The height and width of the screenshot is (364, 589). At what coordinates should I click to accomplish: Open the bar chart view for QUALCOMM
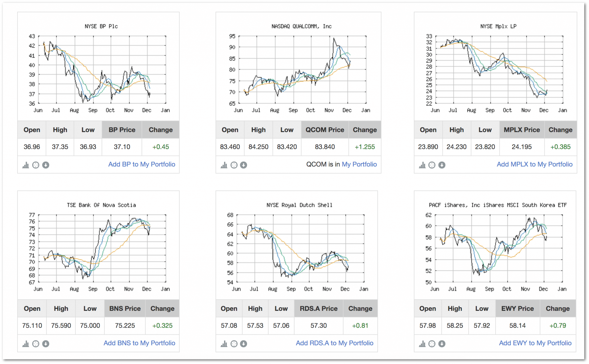224,165
